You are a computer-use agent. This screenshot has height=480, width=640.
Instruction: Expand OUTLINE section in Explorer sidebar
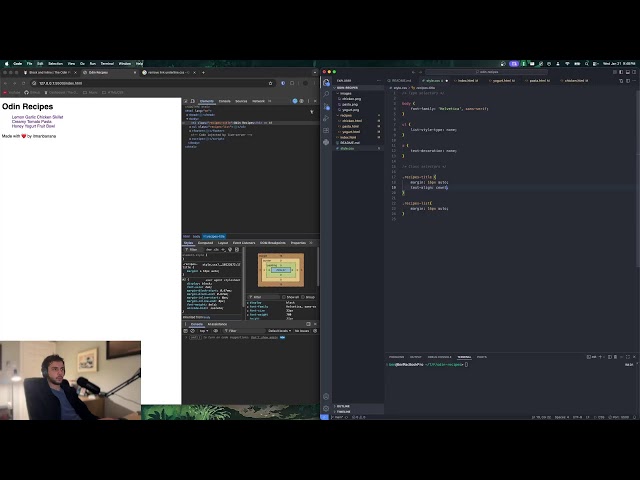[x=358, y=407]
